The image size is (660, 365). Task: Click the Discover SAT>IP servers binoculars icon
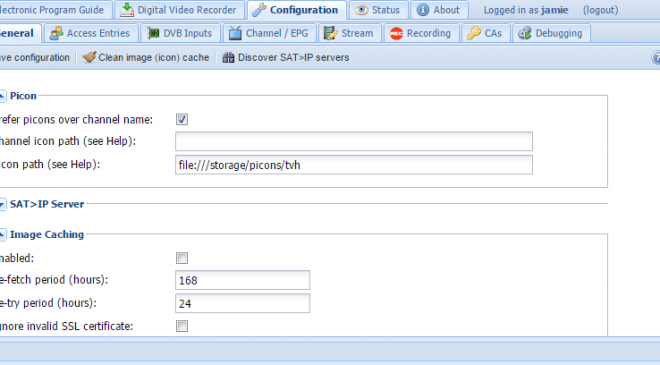pyautogui.click(x=228, y=57)
